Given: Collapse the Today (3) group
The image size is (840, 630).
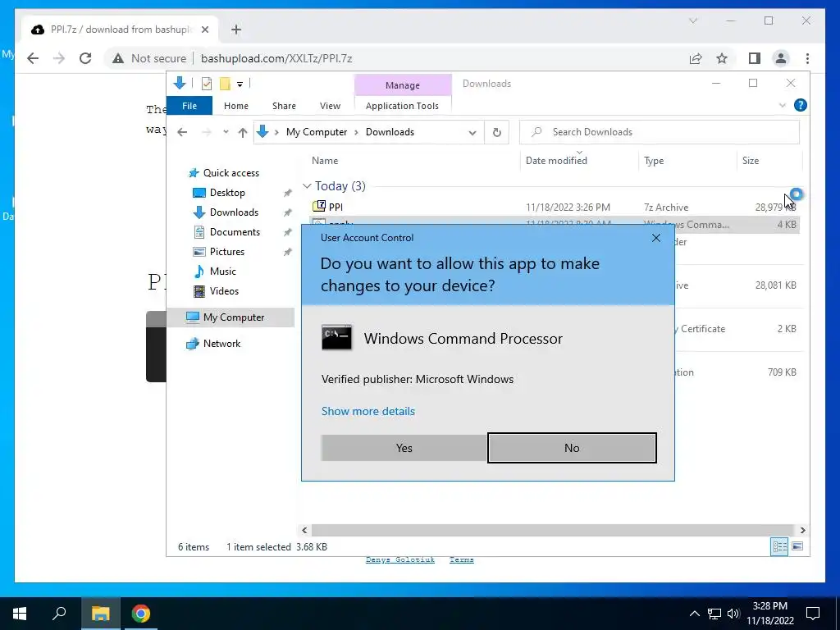Looking at the screenshot, I should (x=307, y=186).
